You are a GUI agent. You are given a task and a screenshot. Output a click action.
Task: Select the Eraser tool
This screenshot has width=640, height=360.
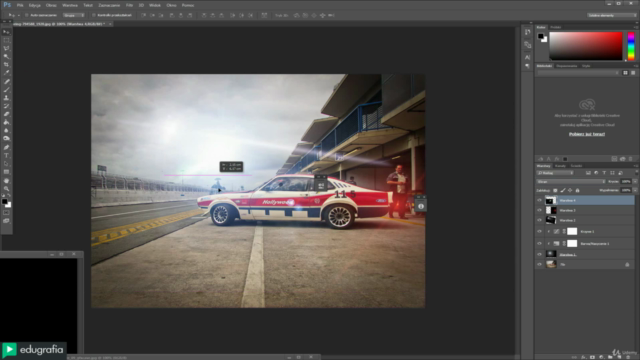[x=6, y=114]
